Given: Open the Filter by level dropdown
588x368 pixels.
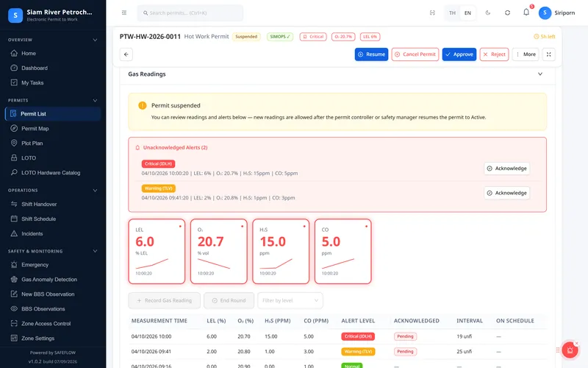Looking at the screenshot, I should (290, 300).
